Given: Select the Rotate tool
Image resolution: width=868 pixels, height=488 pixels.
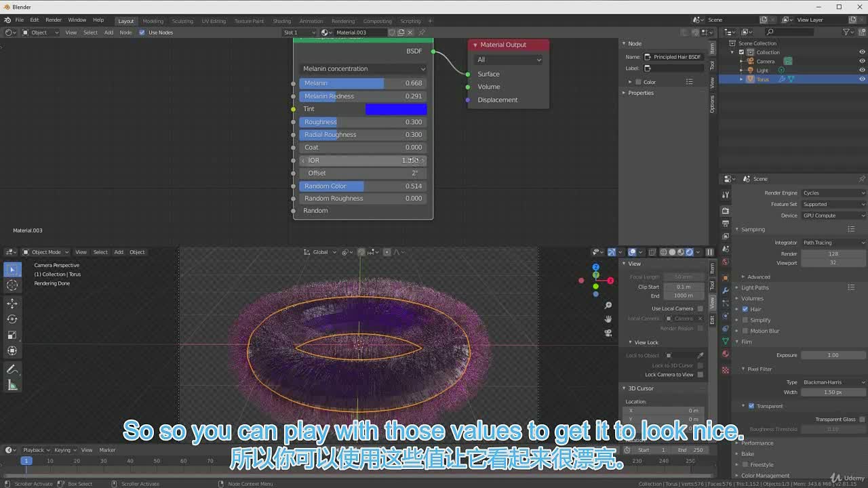Looking at the screenshot, I should pyautogui.click(x=12, y=319).
